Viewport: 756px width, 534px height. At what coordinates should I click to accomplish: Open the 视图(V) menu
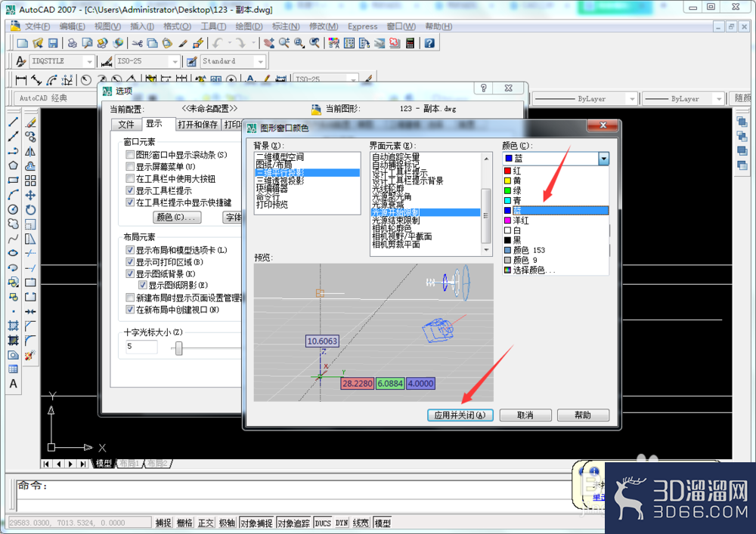(107, 26)
